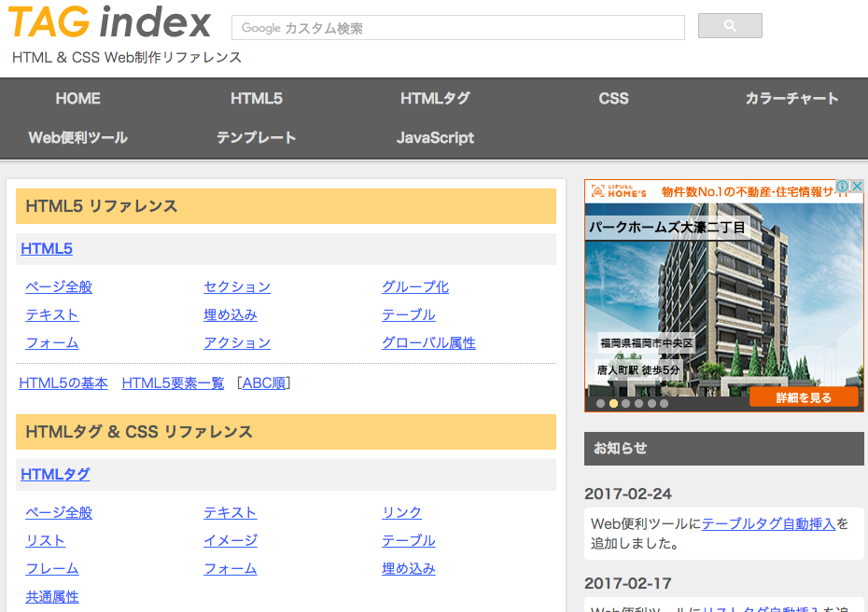Open the テンプレート navigation item
This screenshot has width=868, height=612.
[257, 138]
